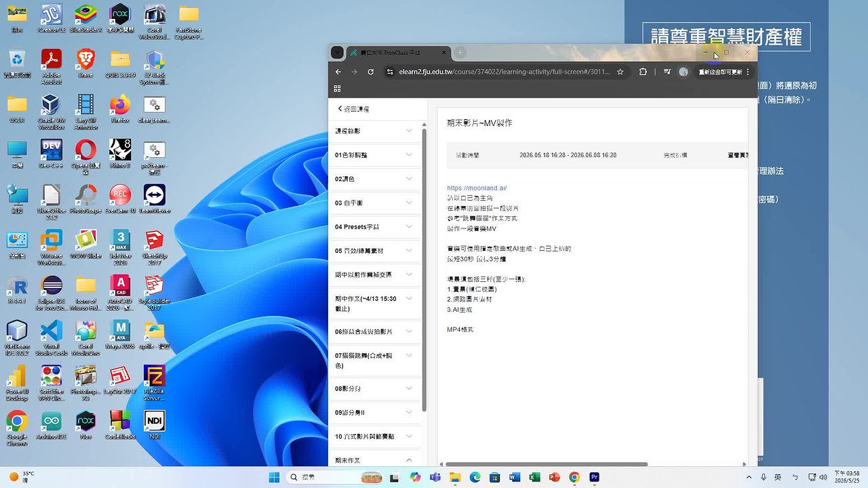Launch Firefox from the desktop
Viewport: 868px width, 488px height.
(120, 108)
